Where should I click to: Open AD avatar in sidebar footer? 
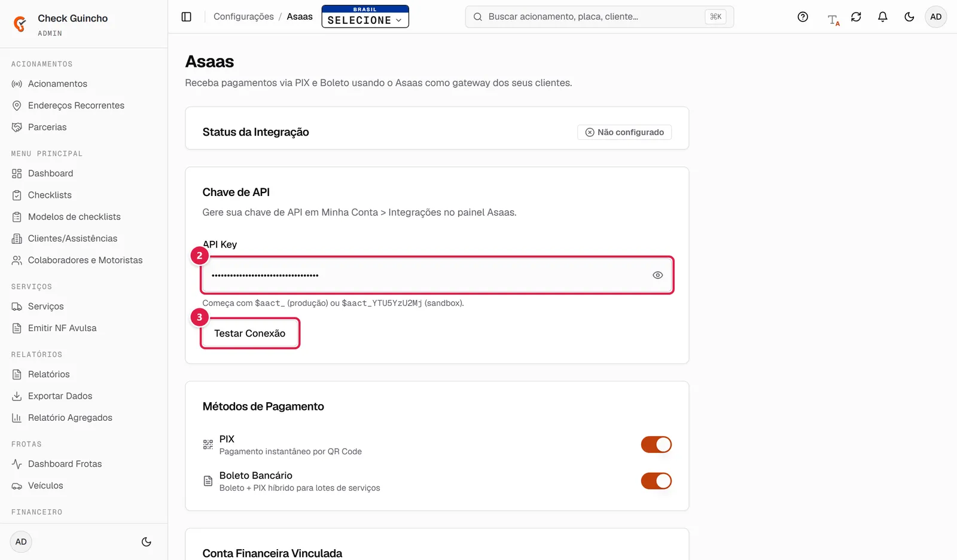point(21,542)
